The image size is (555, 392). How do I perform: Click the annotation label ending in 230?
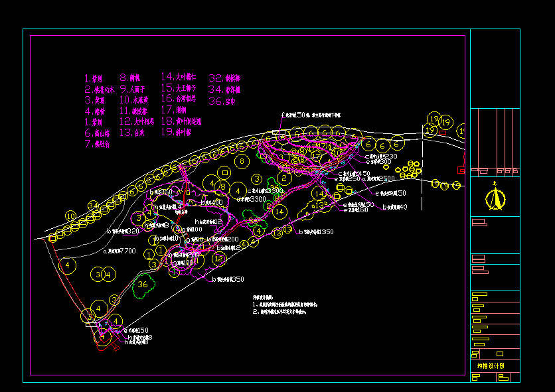pos(381,157)
